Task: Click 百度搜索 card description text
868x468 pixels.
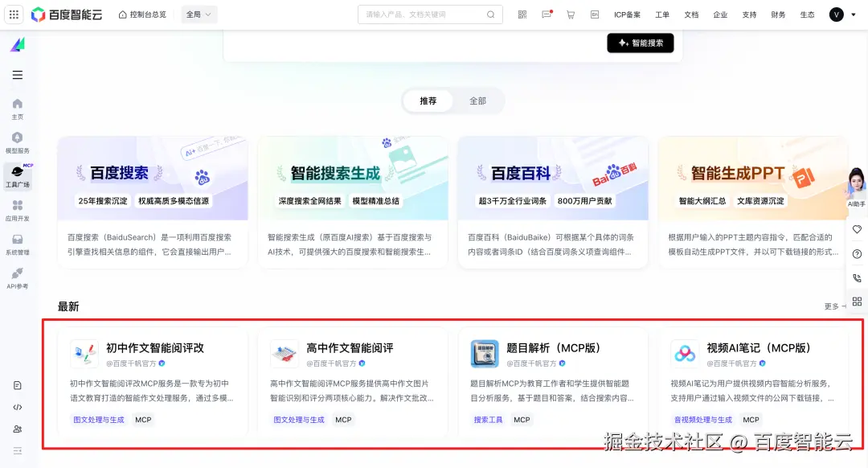Action: tap(149, 244)
